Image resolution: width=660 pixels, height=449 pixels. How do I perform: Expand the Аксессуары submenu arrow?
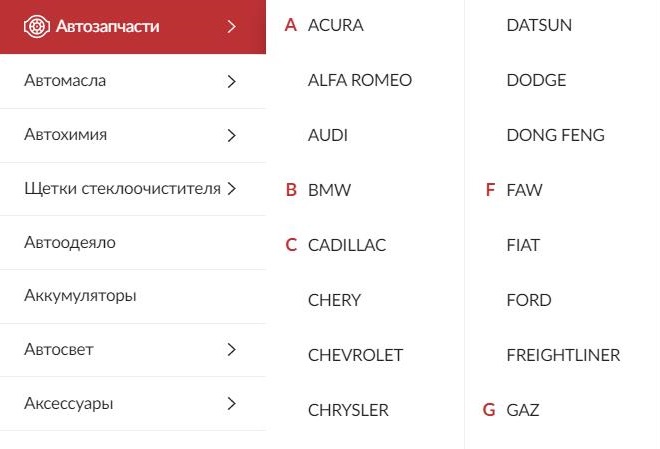[x=231, y=404]
